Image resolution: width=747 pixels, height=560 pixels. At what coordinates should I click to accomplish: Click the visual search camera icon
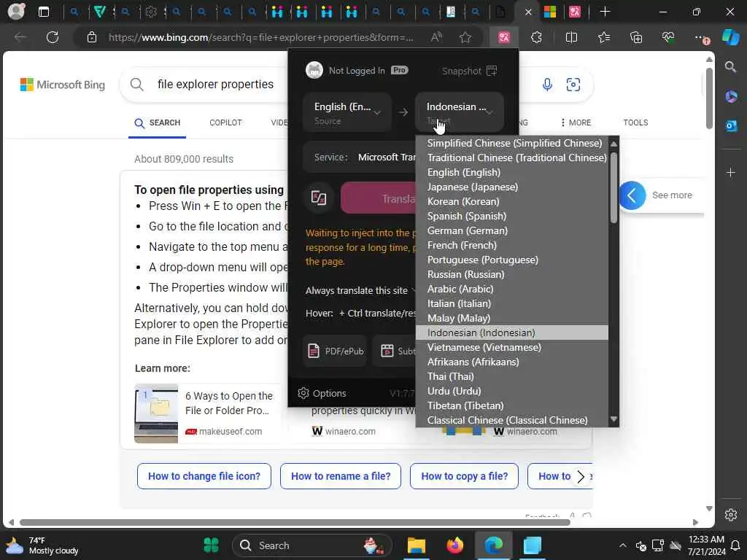[x=573, y=85]
